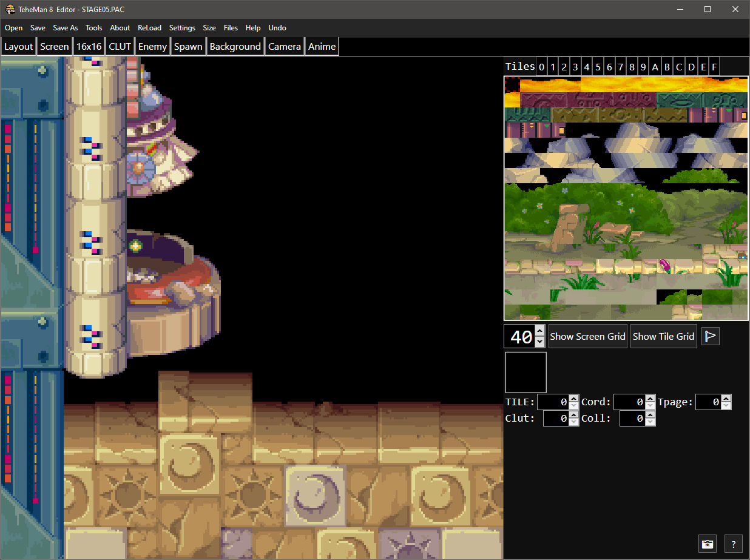Decrease the TILE value stepper
Screen dimensions: 750x560
point(573,405)
